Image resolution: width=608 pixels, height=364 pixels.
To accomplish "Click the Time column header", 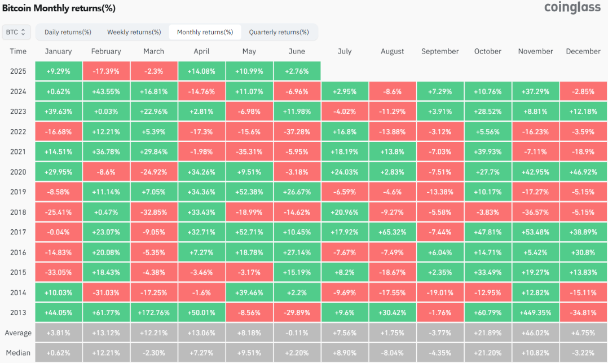I will coord(18,51).
